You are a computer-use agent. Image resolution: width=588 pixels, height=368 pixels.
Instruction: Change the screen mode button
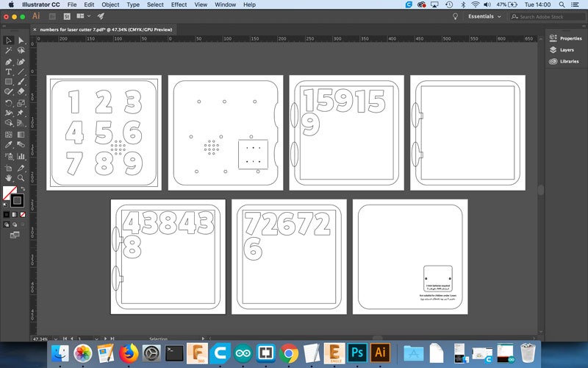[15, 235]
